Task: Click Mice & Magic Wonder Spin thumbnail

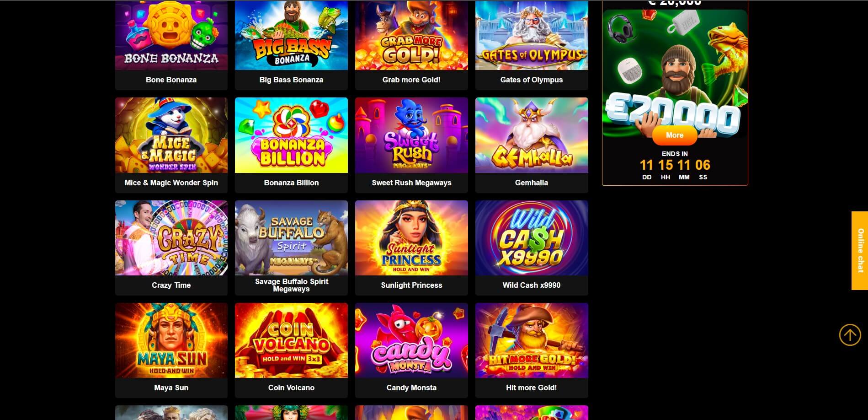Action: click(x=171, y=135)
